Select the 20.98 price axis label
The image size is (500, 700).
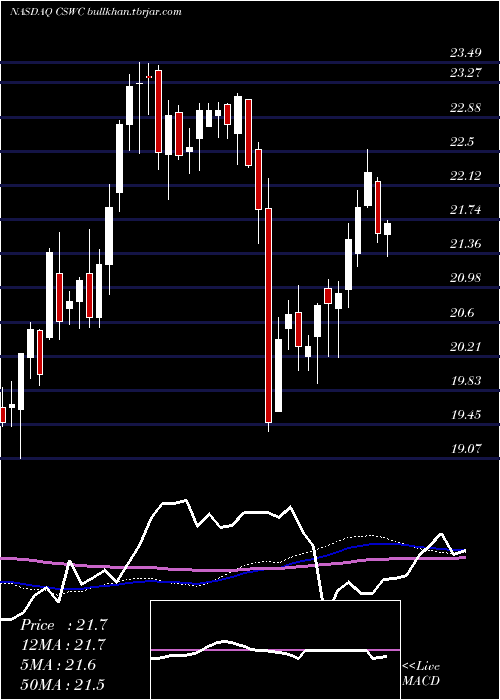pyautogui.click(x=466, y=278)
